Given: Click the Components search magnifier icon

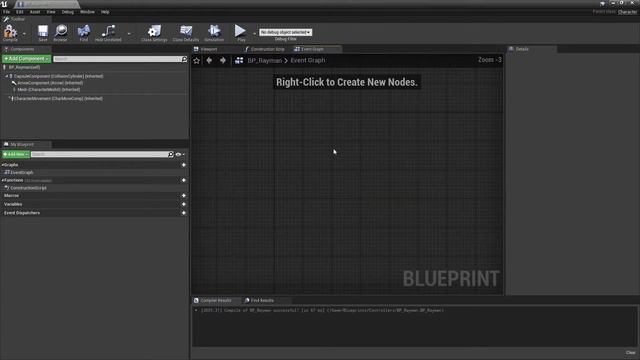Looking at the screenshot, I should pos(184,59).
